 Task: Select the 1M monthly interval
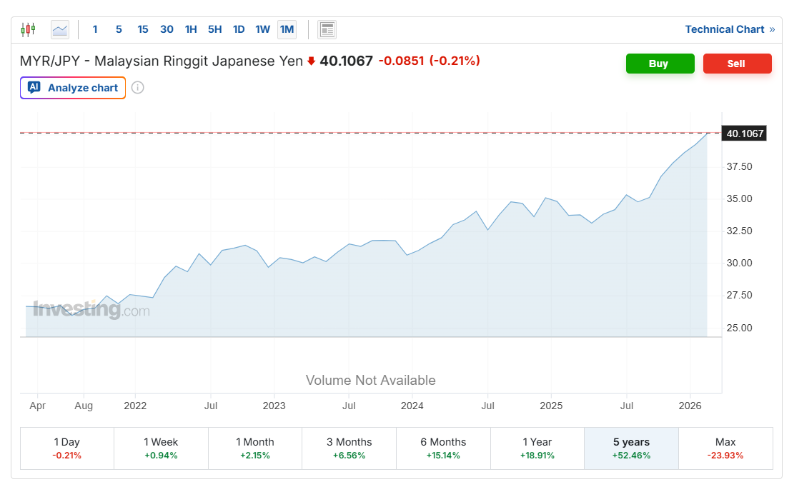point(287,29)
